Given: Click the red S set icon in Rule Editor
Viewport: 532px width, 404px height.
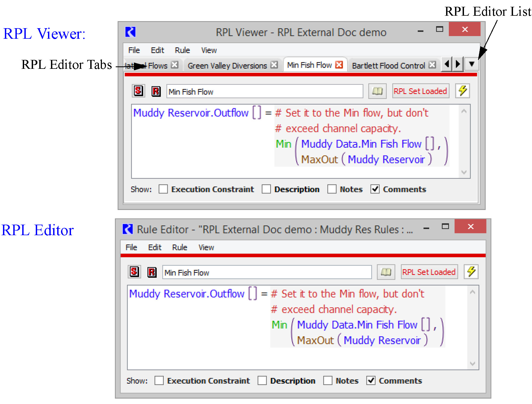Looking at the screenshot, I should coord(134,272).
